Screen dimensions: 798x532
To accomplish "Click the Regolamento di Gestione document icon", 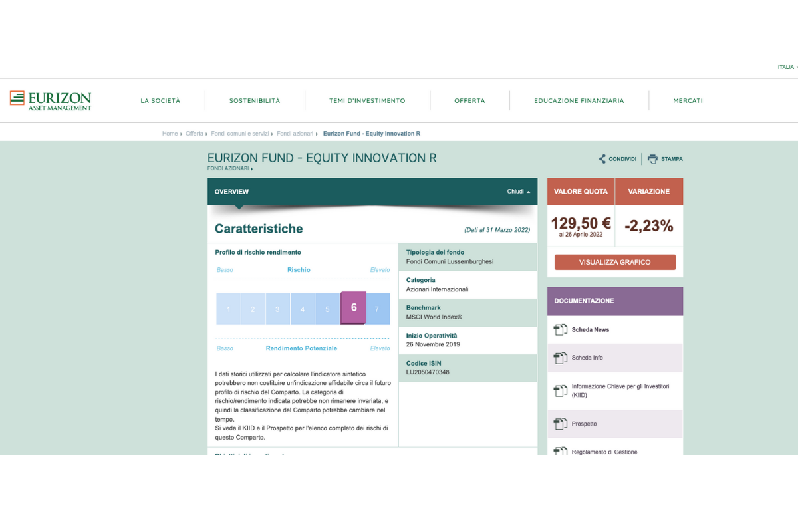I will (x=560, y=451).
